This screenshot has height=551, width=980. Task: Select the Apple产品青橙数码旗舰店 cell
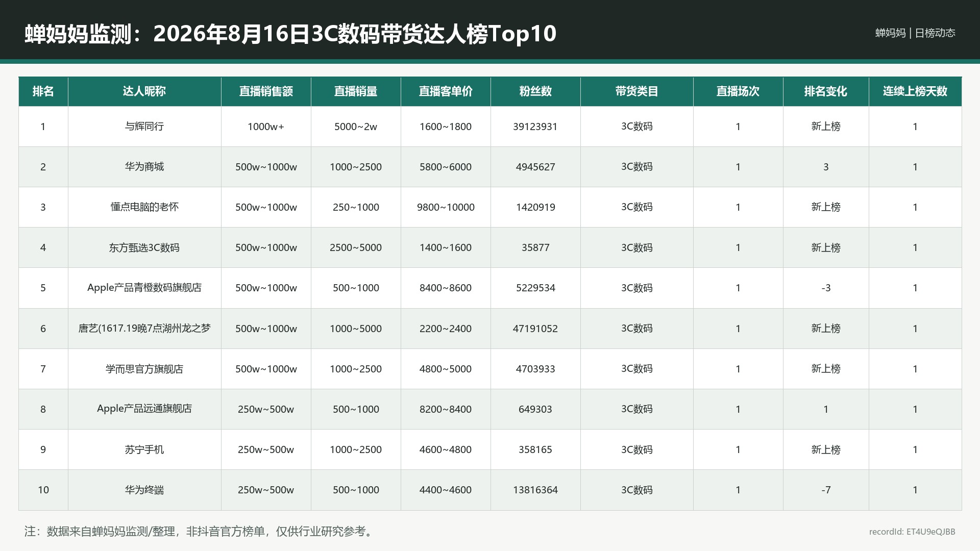coord(144,288)
